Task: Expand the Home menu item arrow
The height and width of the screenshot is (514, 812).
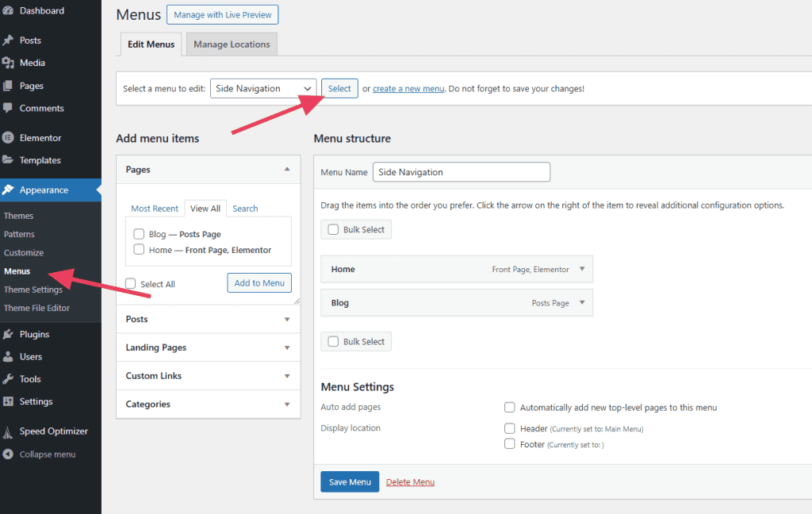Action: tap(582, 269)
